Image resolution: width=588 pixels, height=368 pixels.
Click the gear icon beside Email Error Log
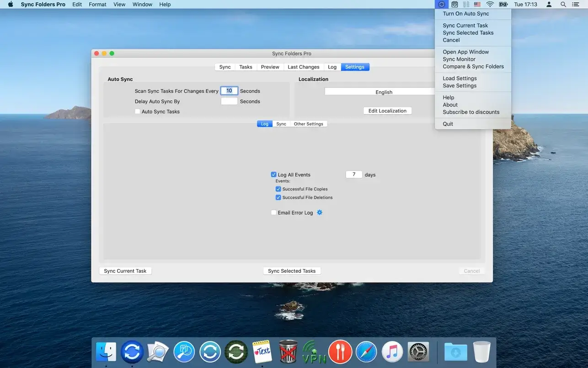point(320,212)
